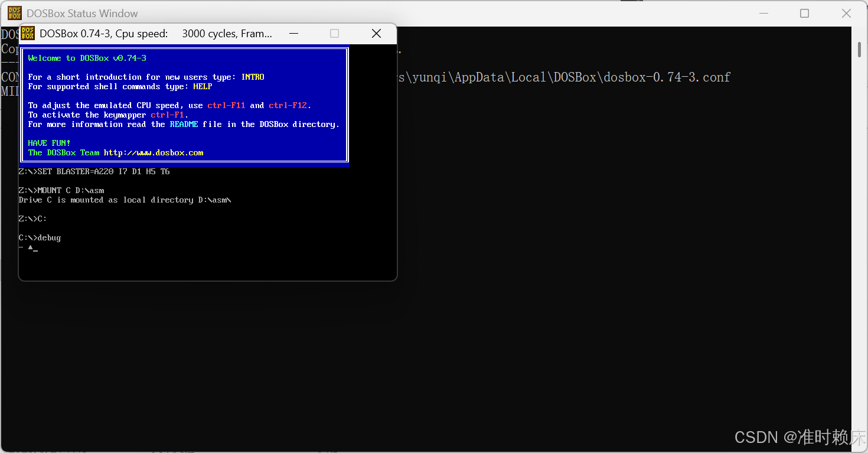Click 'The DOSBox Team' text
868x453 pixels.
pyautogui.click(x=63, y=152)
